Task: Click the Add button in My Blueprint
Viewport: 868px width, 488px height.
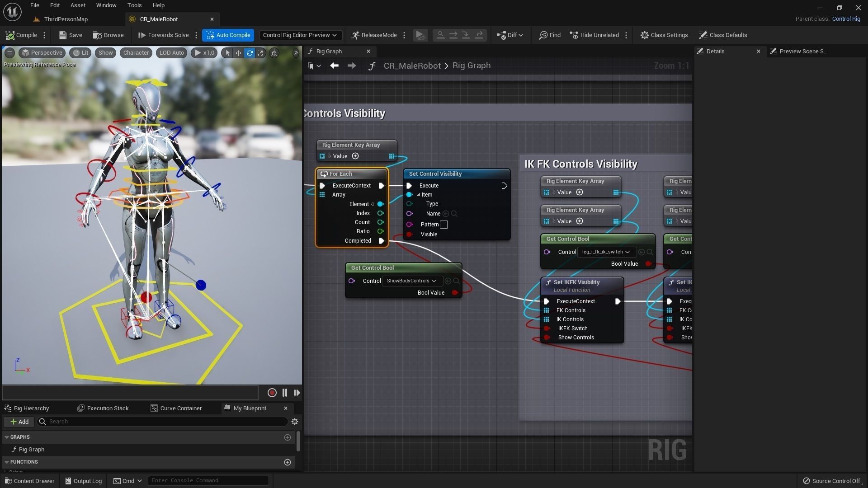Action: (19, 422)
